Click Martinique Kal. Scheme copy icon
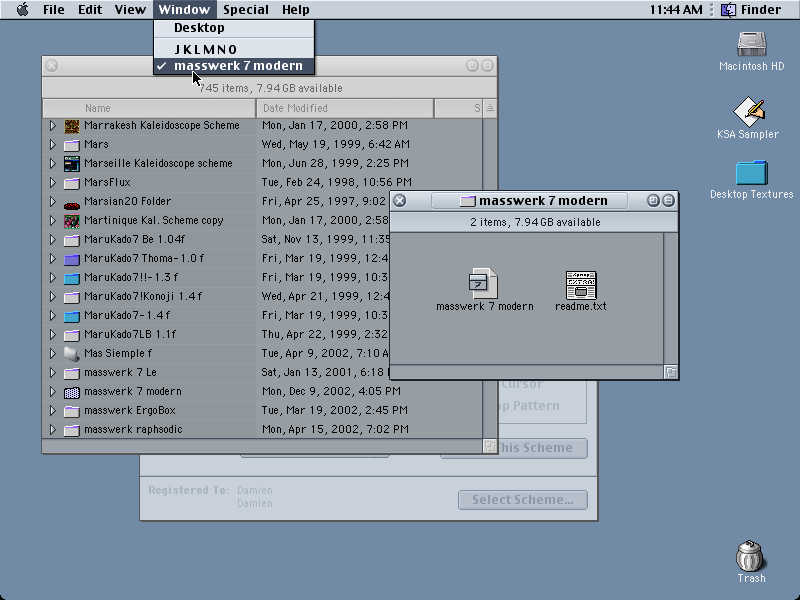 click(72, 221)
